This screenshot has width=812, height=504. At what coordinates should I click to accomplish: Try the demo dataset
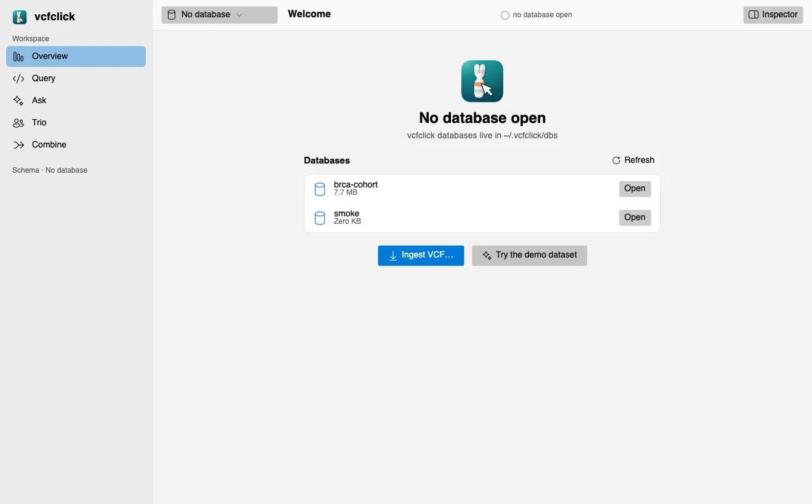pyautogui.click(x=530, y=255)
